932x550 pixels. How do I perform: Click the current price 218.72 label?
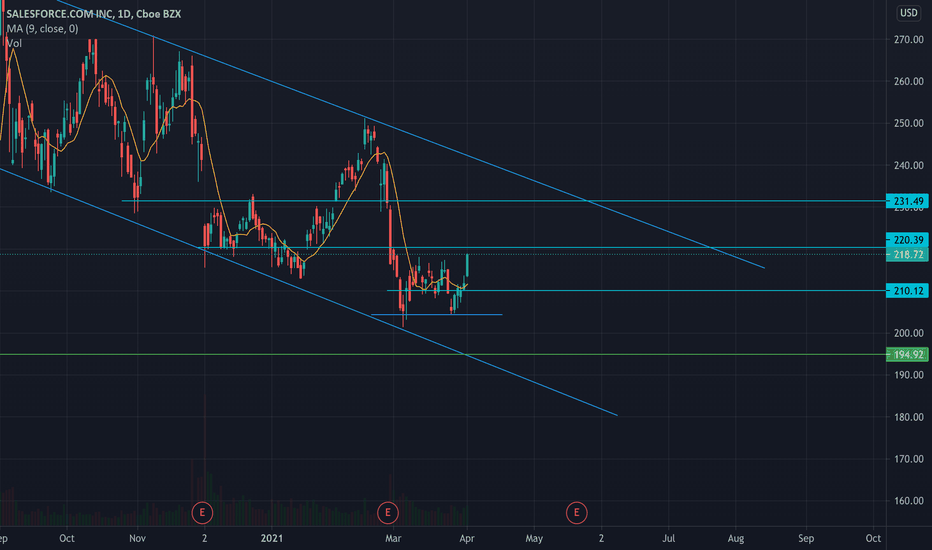click(x=907, y=254)
